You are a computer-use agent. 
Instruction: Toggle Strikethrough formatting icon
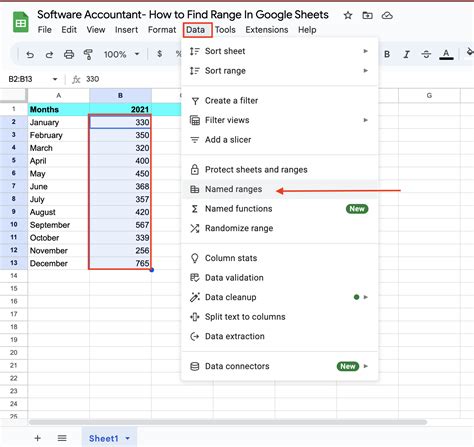(426, 54)
